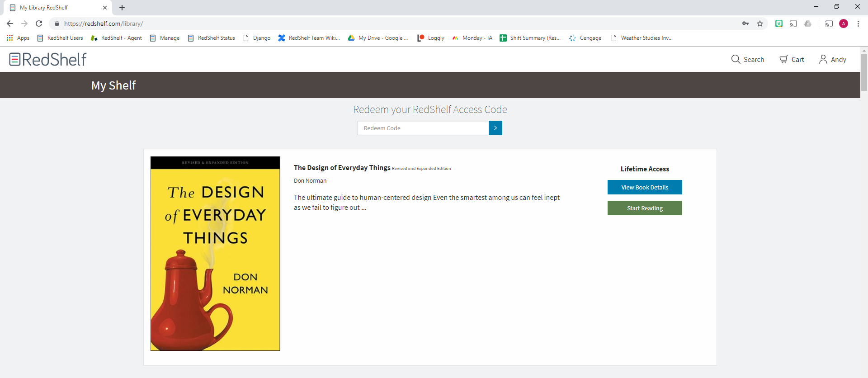Screen dimensions: 868x378
Task: Open Monday - IA bookmark
Action: (x=472, y=38)
